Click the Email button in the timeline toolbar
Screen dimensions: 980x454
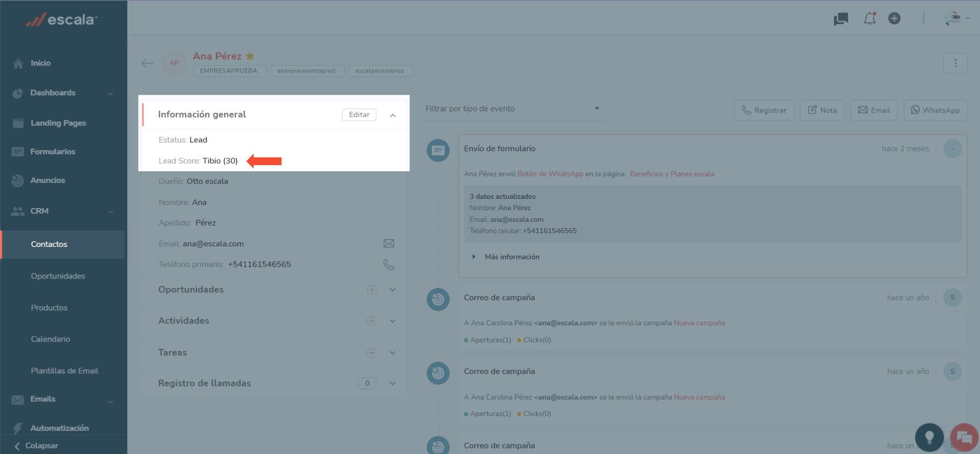(x=874, y=110)
